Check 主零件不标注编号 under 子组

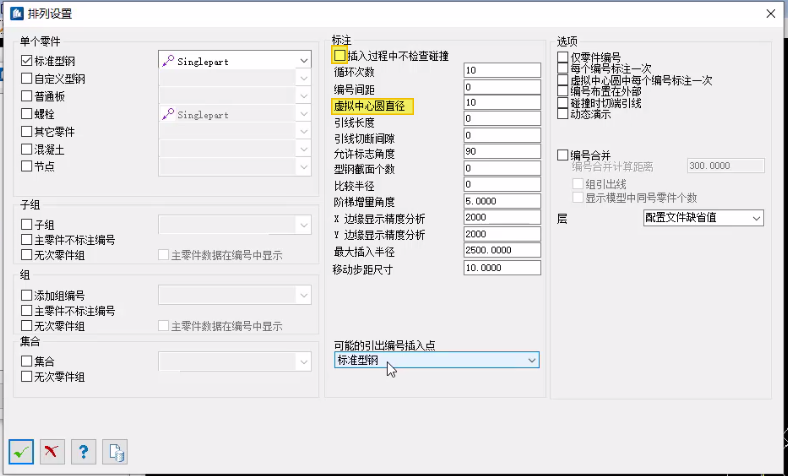(27, 240)
